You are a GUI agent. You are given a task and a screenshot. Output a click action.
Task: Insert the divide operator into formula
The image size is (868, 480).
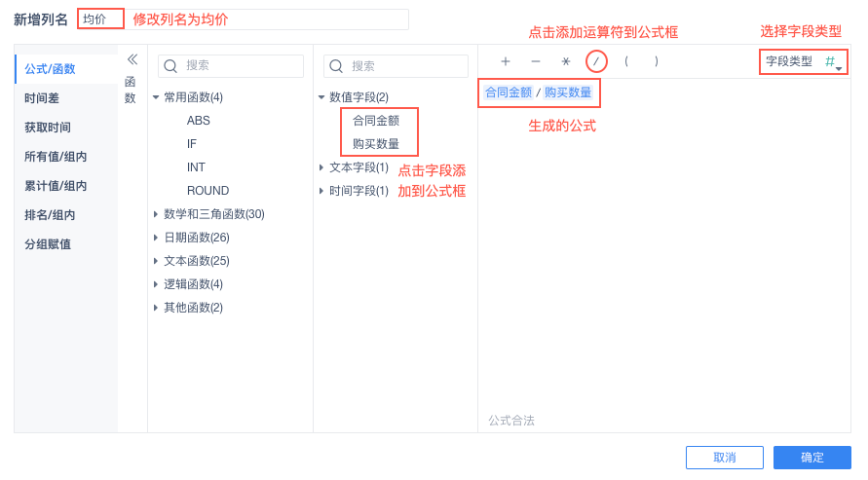596,61
